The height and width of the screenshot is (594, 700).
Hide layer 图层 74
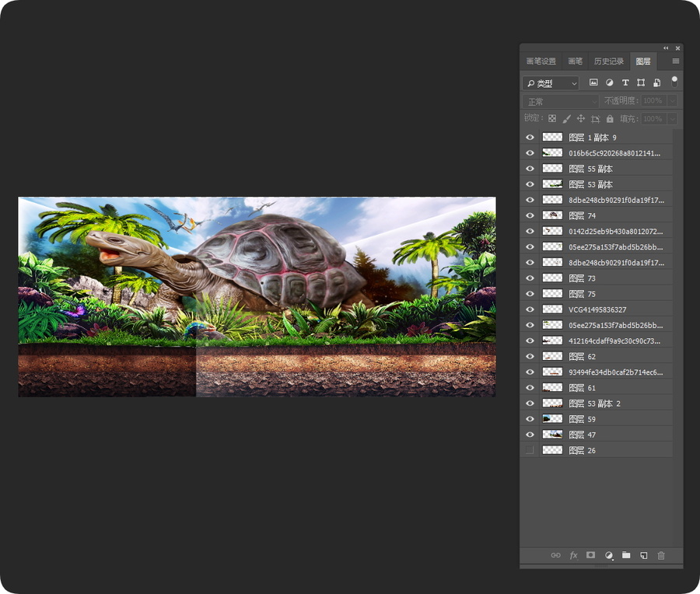point(530,215)
